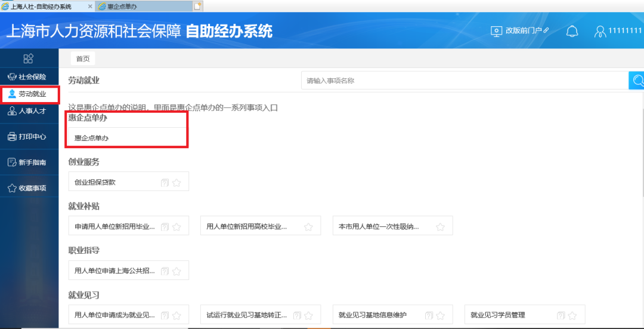The height and width of the screenshot is (329, 644).
Task: Open 打印中心 from the sidebar
Action: point(29,137)
